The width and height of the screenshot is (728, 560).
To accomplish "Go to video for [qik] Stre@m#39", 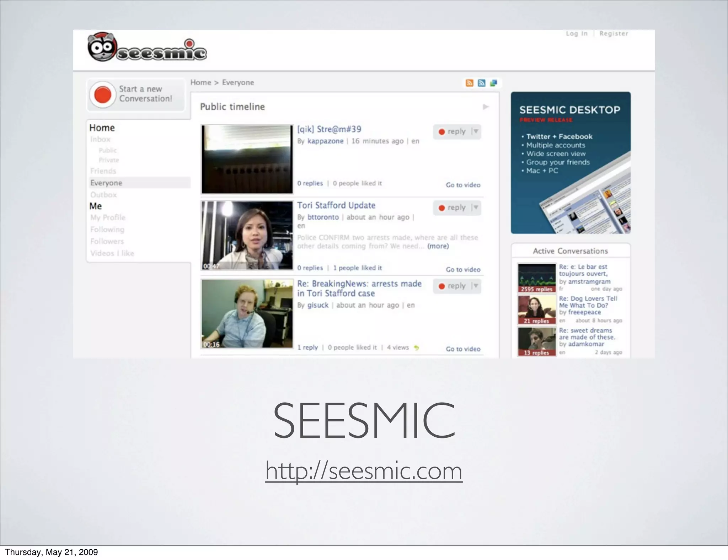I will [x=463, y=185].
